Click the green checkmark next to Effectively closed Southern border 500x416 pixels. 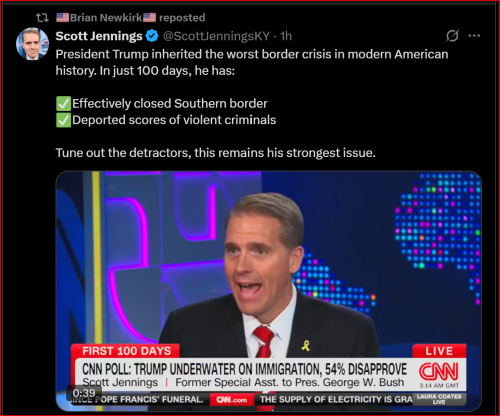tap(63, 103)
